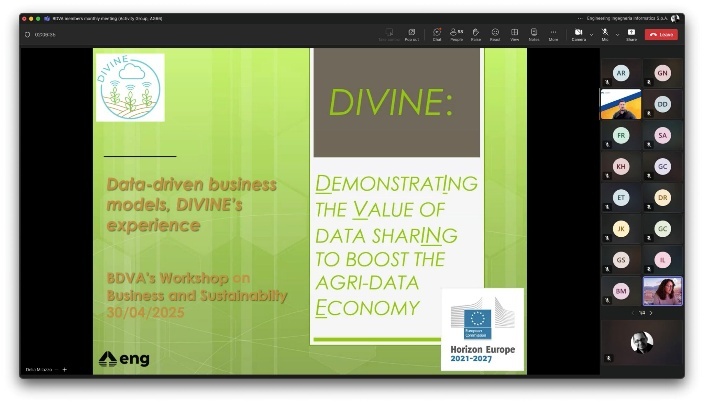Open the meeting Notes
Screen dimensions: 704x404
(533, 34)
